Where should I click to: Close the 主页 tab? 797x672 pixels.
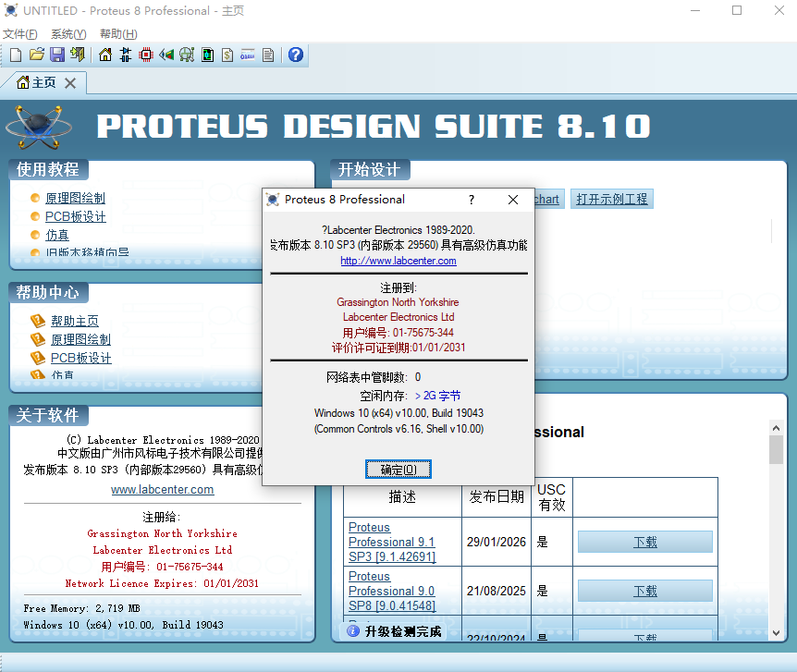pyautogui.click(x=70, y=82)
